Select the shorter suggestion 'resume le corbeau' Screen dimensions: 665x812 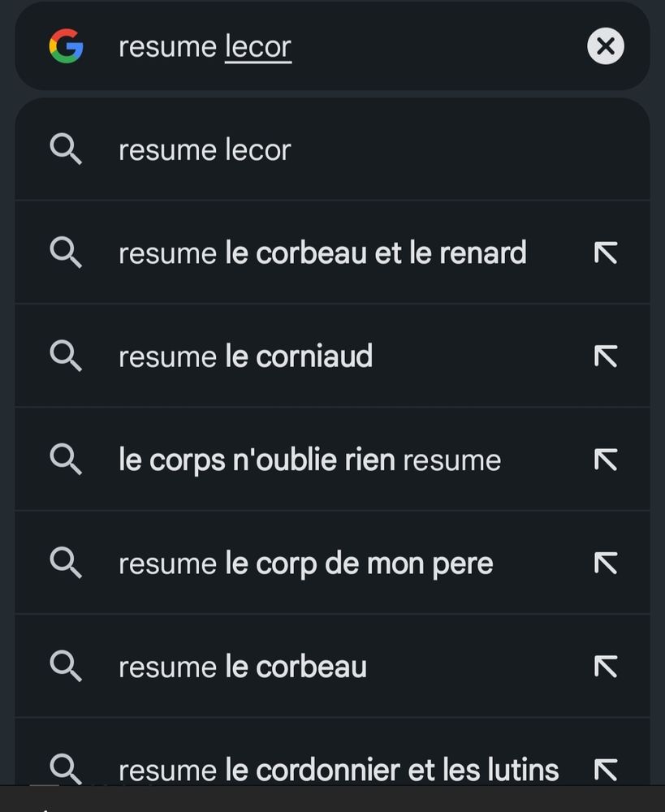coord(333,667)
